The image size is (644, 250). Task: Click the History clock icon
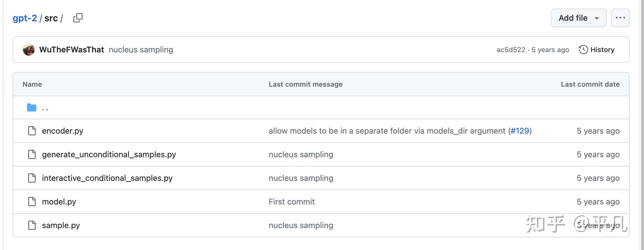point(583,50)
